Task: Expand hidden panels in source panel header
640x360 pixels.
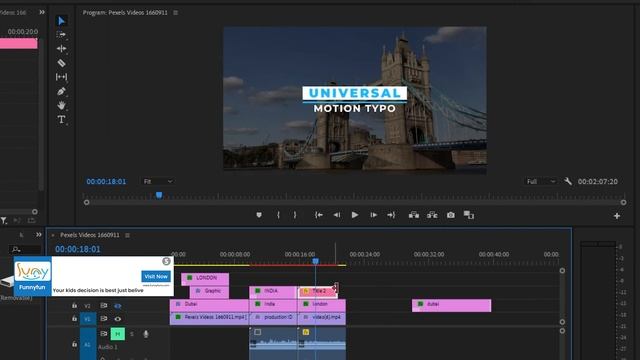Action: (42, 12)
